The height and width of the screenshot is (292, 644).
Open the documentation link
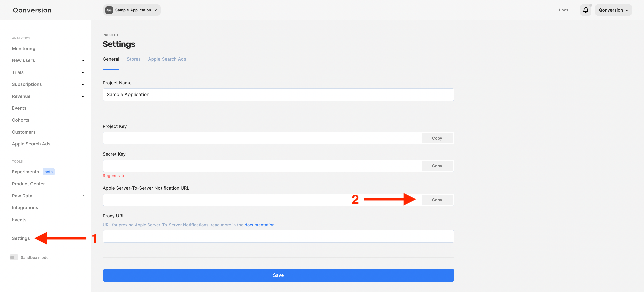[x=260, y=225]
